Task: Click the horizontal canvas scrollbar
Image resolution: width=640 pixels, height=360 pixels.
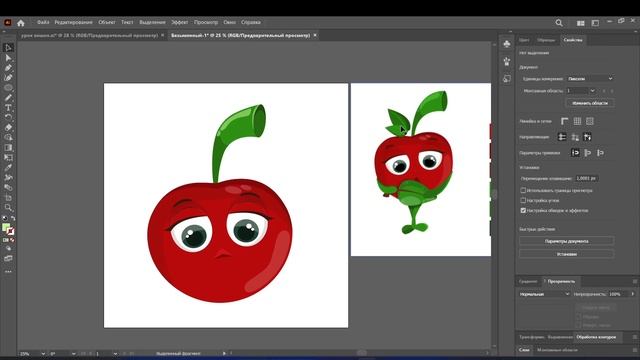Action: (362, 353)
